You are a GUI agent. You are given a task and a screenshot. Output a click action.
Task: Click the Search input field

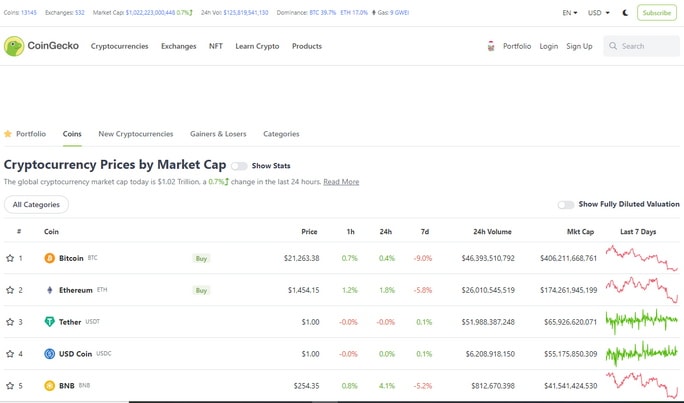(641, 46)
